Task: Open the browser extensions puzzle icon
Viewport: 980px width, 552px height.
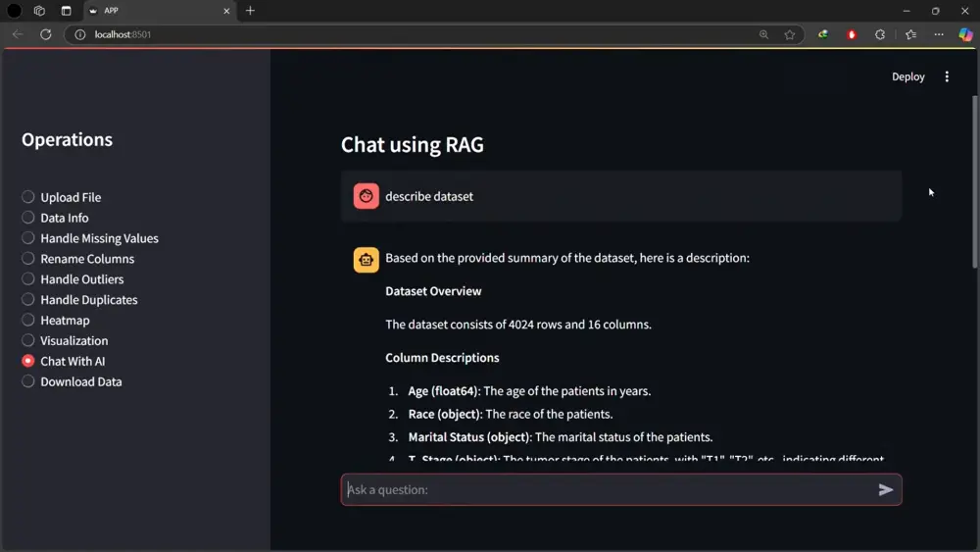Action: (x=880, y=34)
